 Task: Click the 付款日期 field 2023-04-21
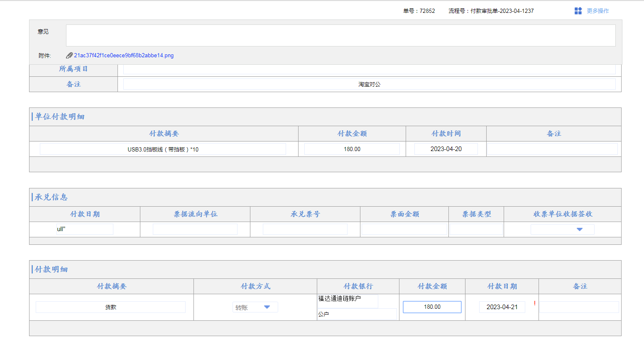point(502,307)
